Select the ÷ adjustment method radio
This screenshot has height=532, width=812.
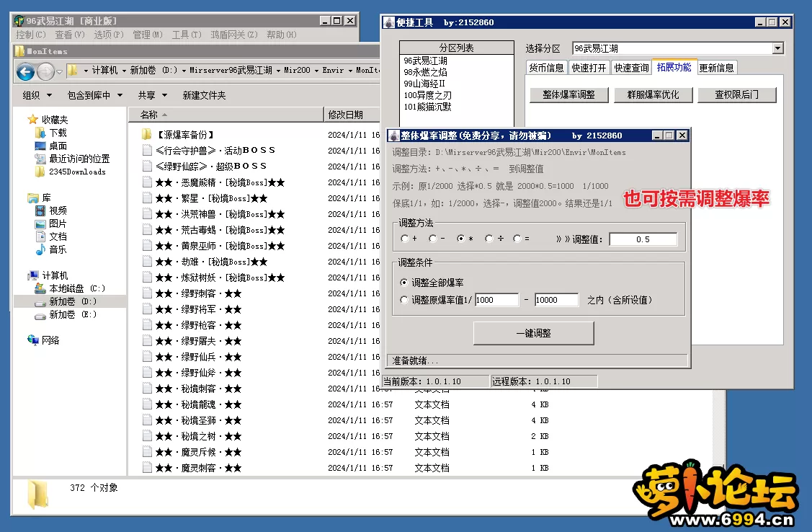(488, 239)
